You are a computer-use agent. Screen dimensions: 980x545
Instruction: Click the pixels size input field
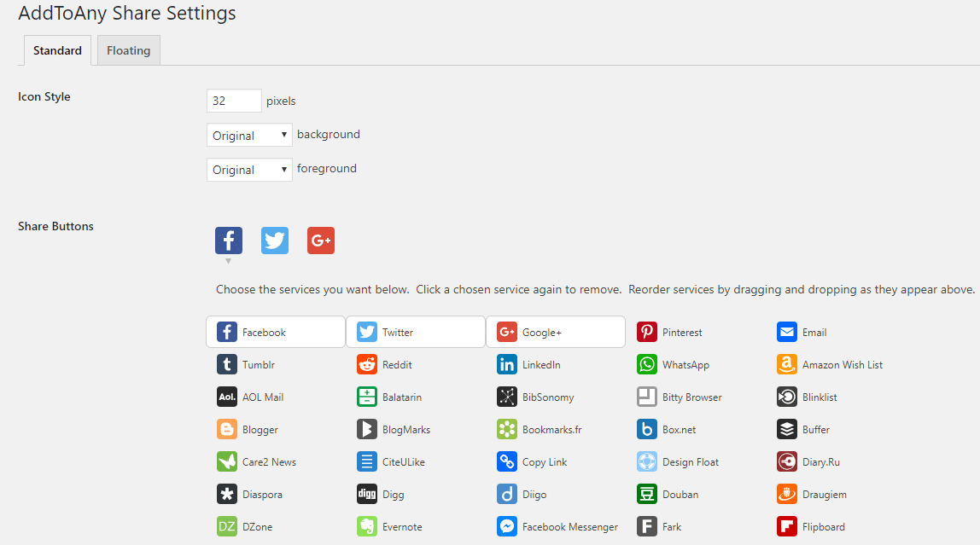233,100
